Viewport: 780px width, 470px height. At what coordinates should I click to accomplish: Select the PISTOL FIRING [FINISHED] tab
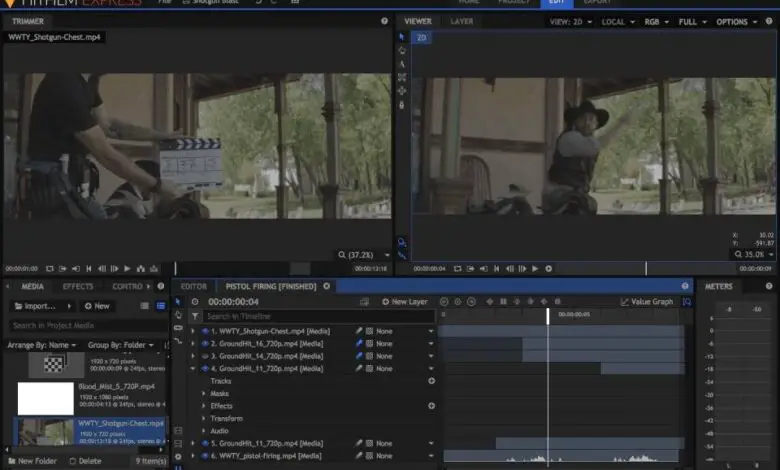pyautogui.click(x=271, y=286)
